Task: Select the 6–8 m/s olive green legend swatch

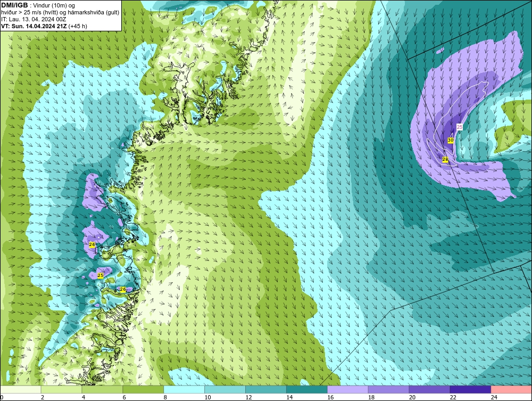Action: pos(143,389)
